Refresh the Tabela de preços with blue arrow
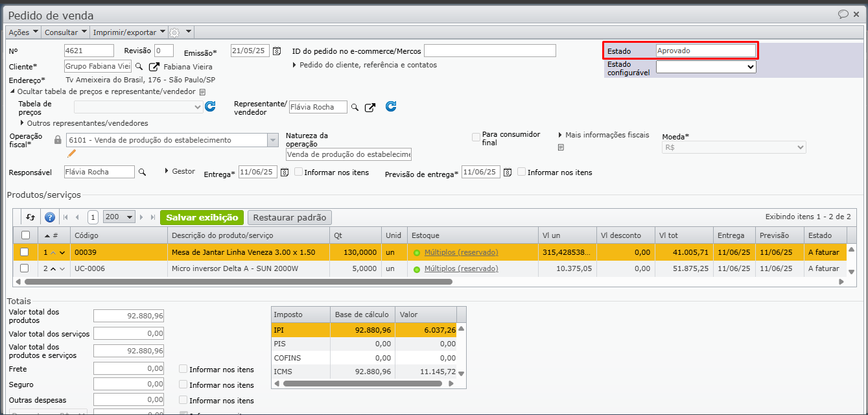Image resolution: width=868 pixels, height=415 pixels. click(x=210, y=107)
